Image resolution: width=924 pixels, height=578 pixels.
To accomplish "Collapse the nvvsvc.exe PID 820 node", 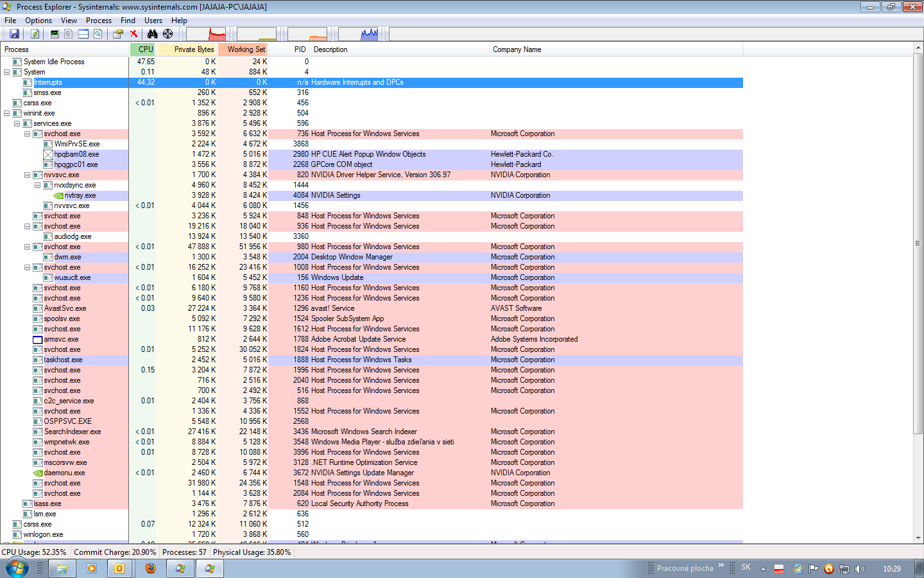I will tap(27, 175).
